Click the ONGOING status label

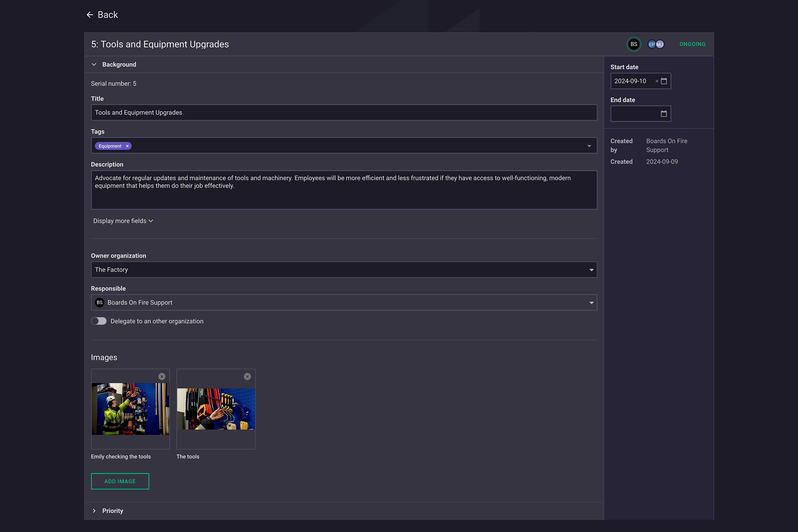(x=692, y=44)
